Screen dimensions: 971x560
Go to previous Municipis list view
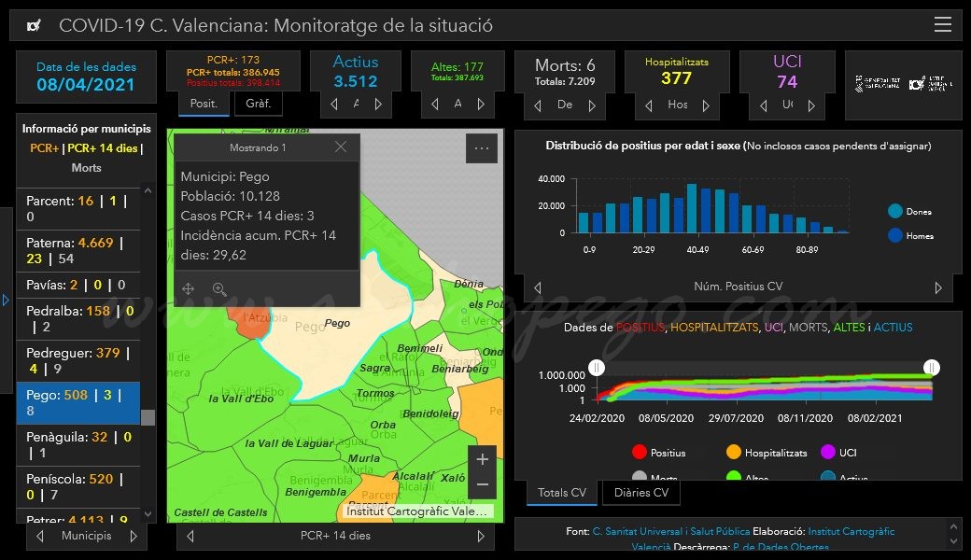coord(40,536)
